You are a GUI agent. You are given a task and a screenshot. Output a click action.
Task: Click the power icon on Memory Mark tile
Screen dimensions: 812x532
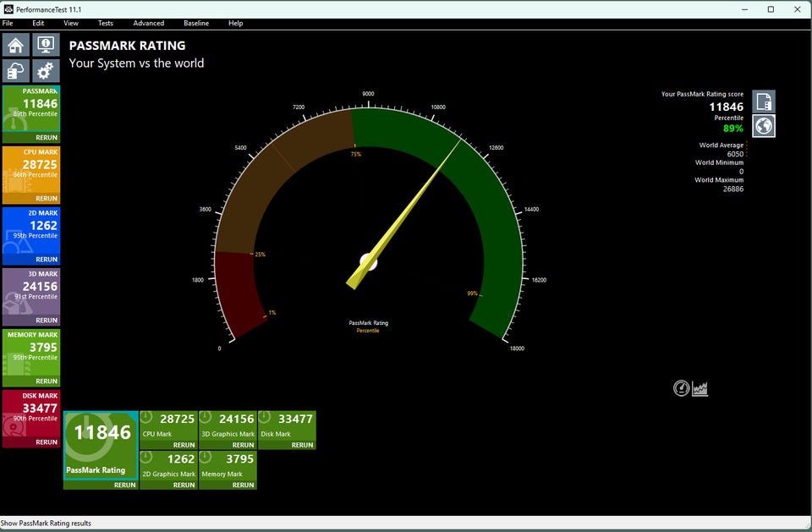(x=206, y=457)
